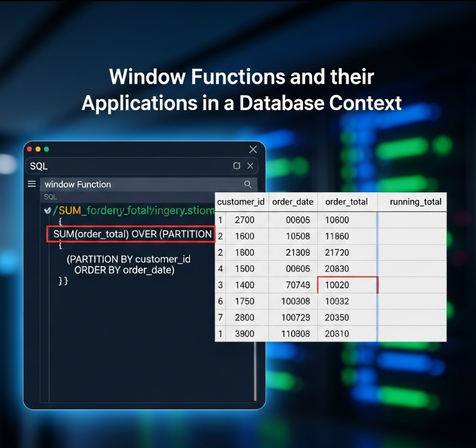
Task: Click the small SQL label under search
Action: (50, 197)
